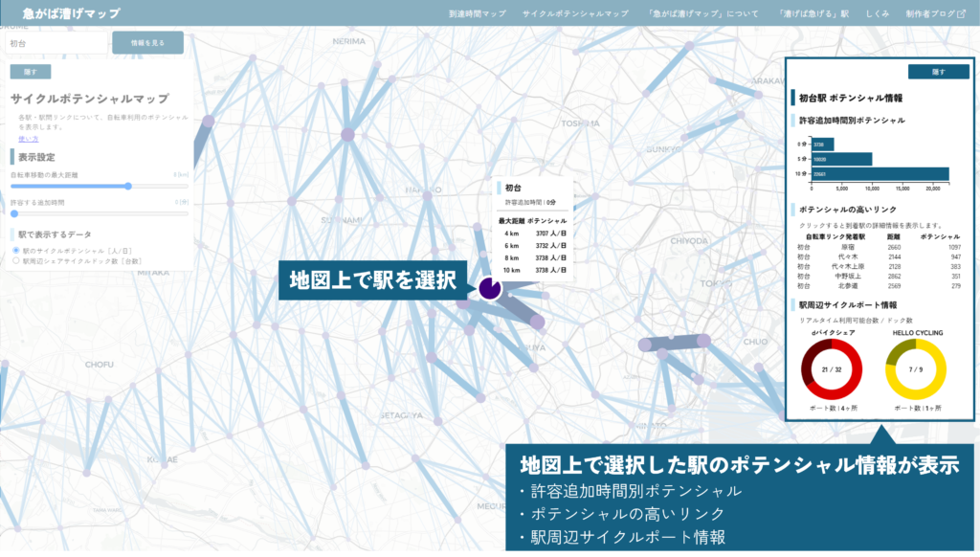Viewport: 980px width, 557px height.
Task: Click the 279 potential value for 北参道
Action: click(956, 286)
